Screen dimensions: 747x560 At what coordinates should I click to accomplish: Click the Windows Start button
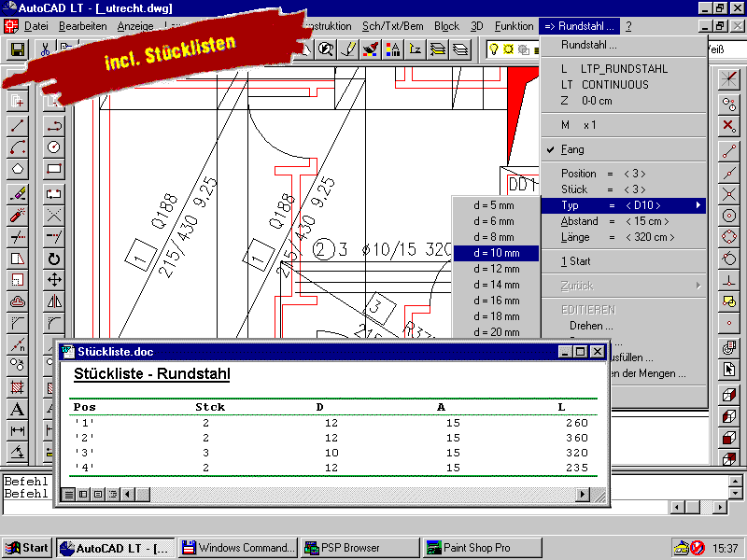click(27, 548)
